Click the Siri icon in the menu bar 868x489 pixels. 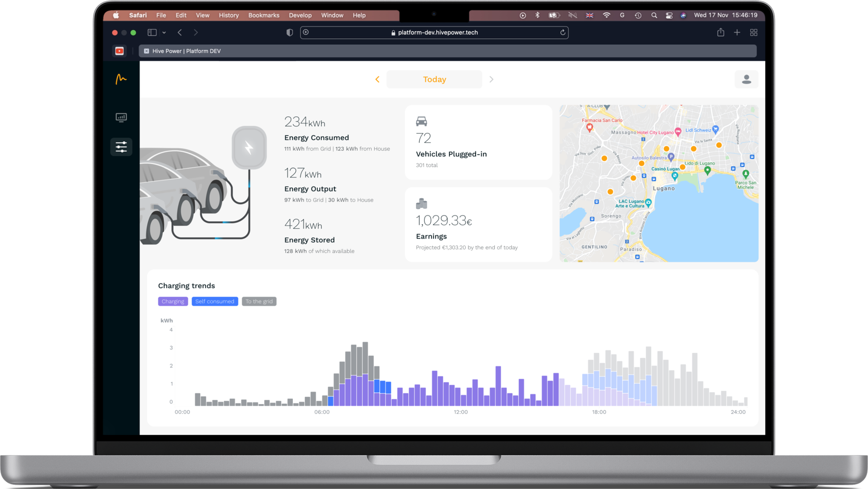(x=683, y=15)
